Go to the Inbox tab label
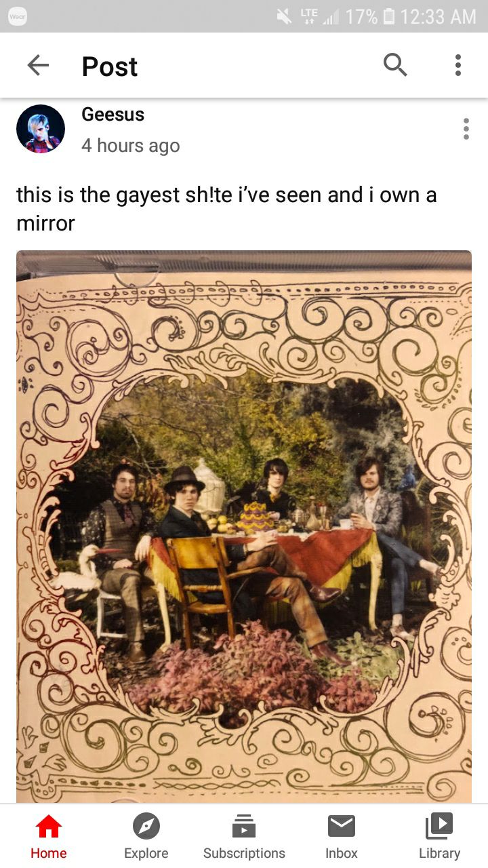Screen dimensions: 488x868 click(342, 853)
